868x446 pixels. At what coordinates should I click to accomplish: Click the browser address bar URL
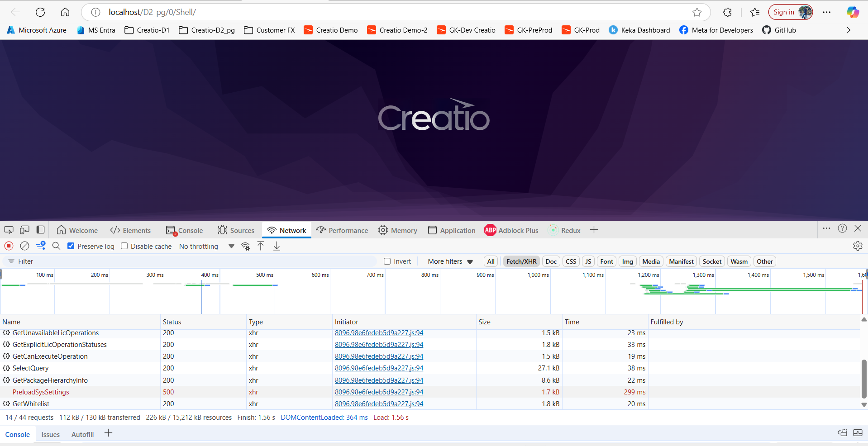point(152,12)
